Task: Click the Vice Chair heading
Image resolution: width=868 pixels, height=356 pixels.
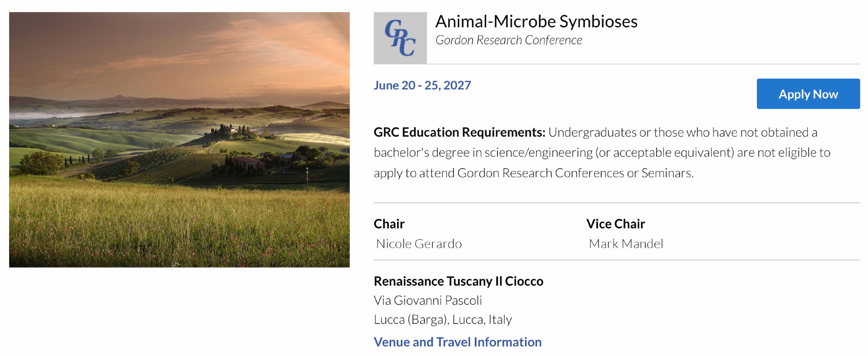Action: click(x=615, y=224)
